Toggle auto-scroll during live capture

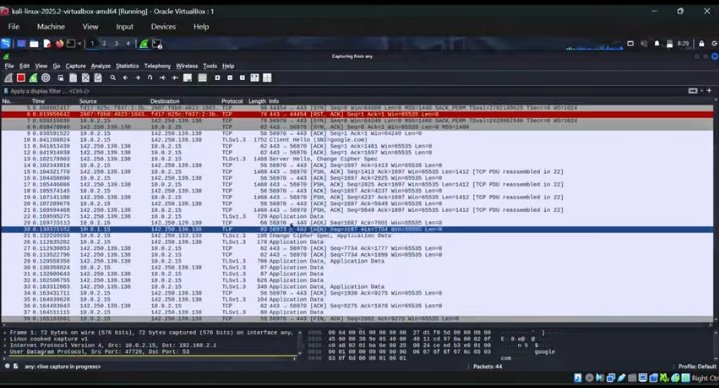coord(187,78)
